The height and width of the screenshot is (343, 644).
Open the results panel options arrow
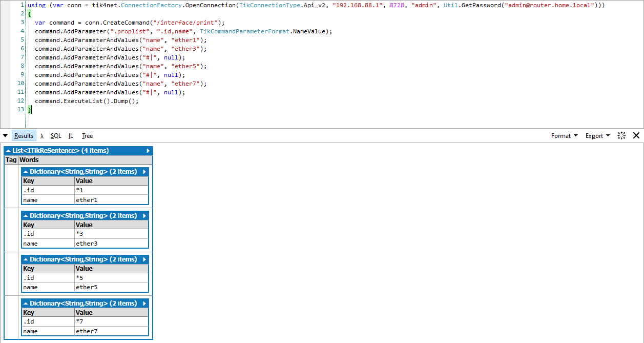[x=5, y=135]
